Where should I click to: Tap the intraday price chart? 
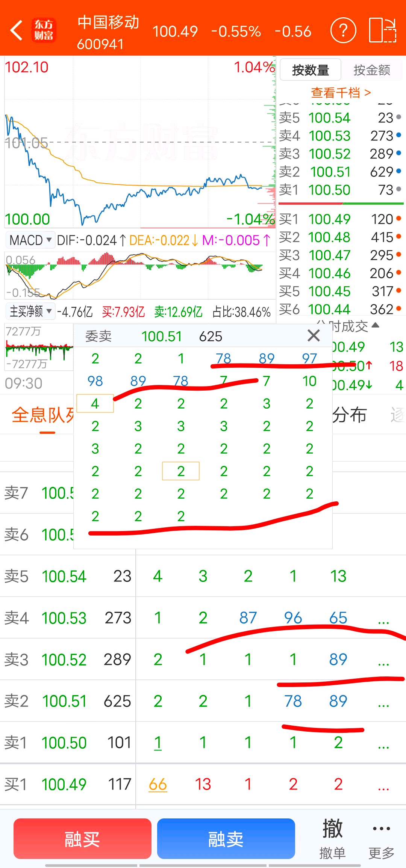pos(140,142)
